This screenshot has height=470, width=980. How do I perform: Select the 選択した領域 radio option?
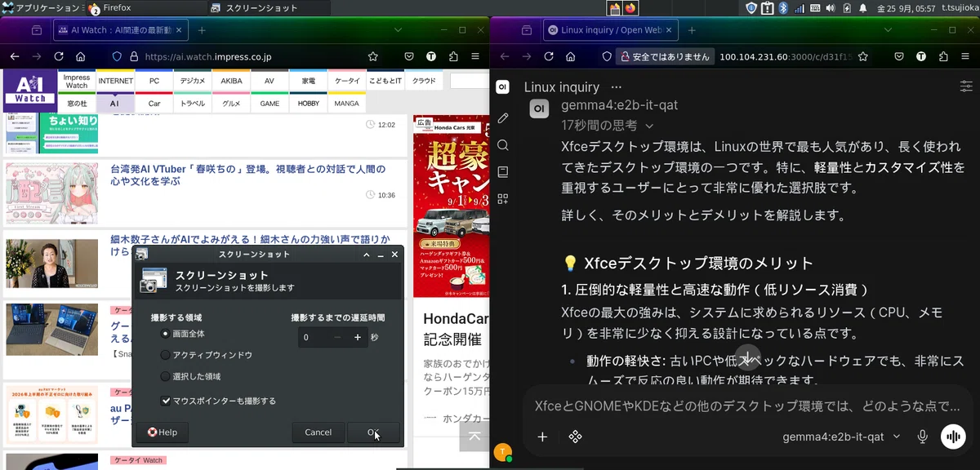[x=166, y=376]
